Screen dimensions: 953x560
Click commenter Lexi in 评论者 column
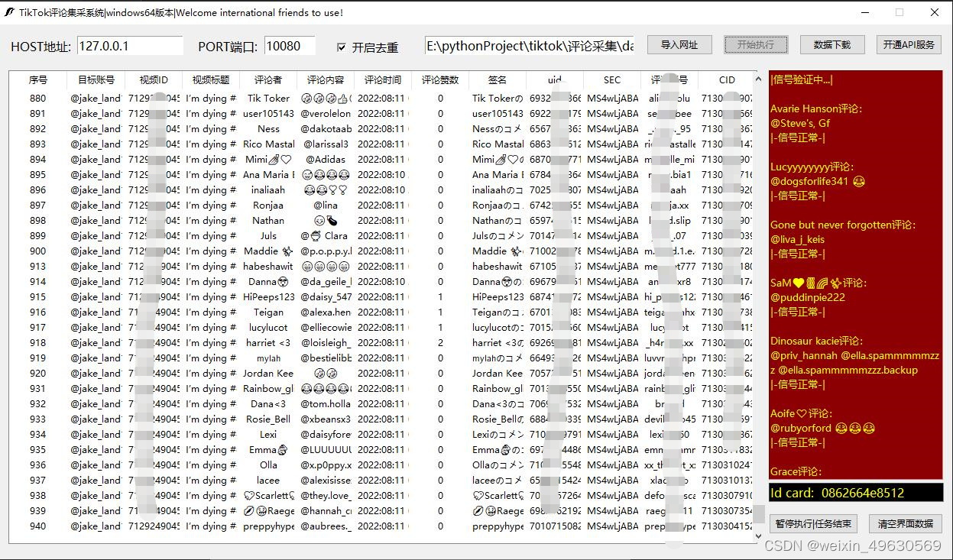268,434
